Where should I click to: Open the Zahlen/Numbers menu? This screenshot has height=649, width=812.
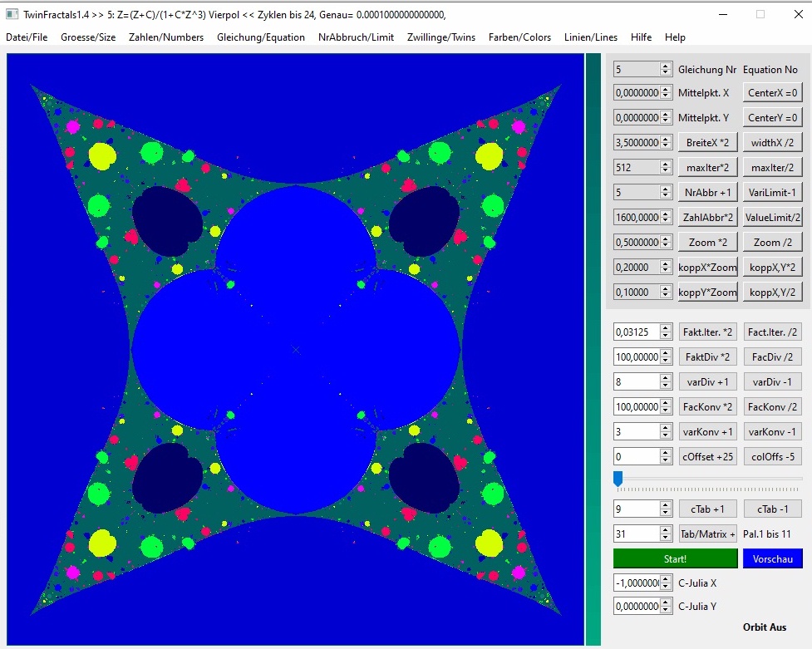click(166, 37)
